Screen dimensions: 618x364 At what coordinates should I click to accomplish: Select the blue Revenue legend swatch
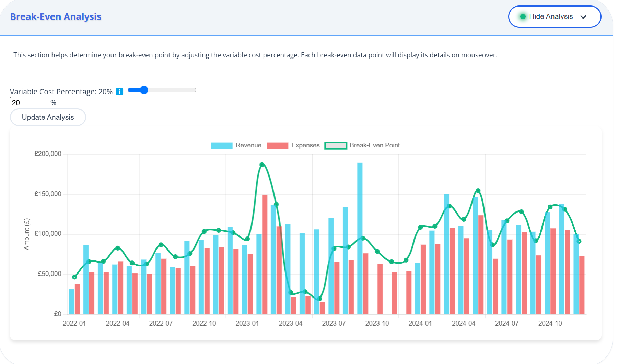pos(221,145)
